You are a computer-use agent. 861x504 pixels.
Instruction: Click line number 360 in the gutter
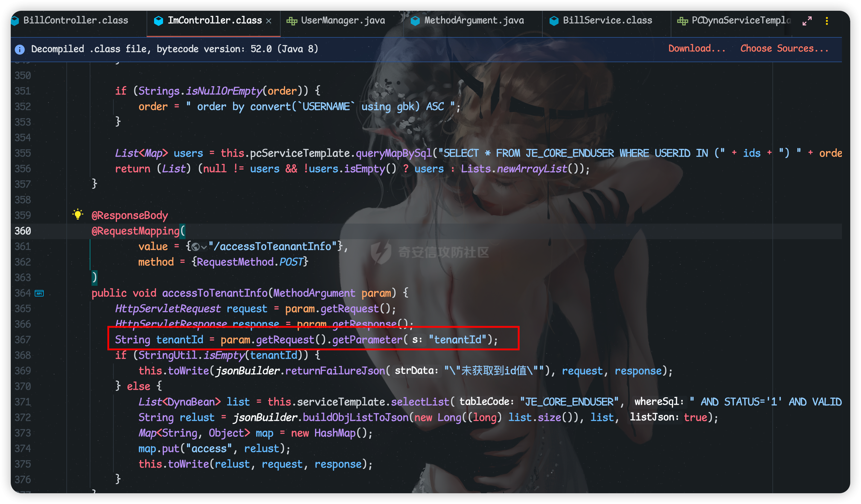[x=22, y=231]
